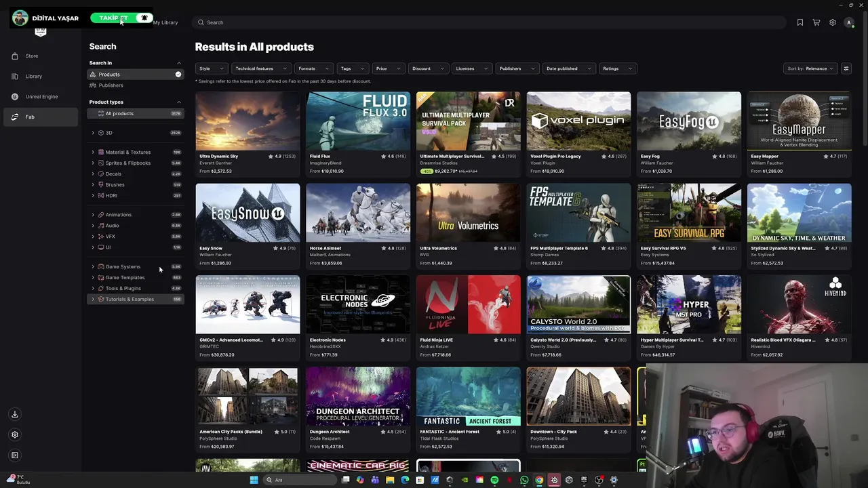Open Downloads icon in left sidebar
The image size is (868, 488).
click(15, 414)
